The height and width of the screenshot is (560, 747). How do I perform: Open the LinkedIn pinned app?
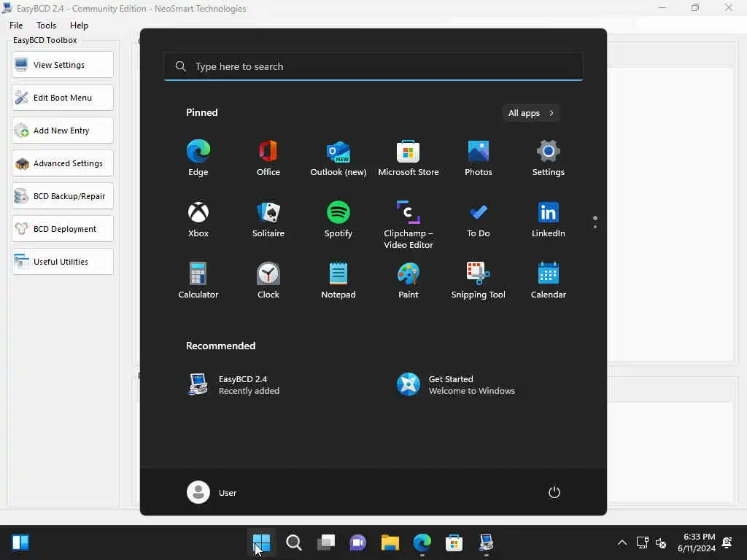pyautogui.click(x=549, y=219)
